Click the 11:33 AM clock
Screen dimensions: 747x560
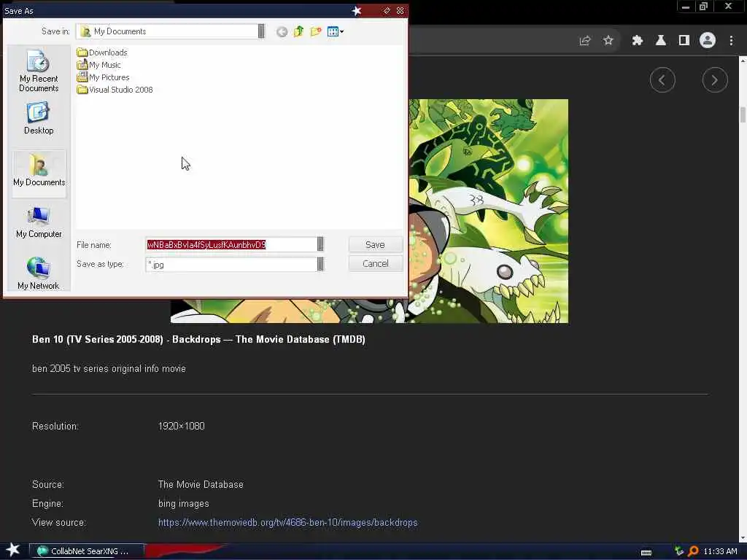720,551
